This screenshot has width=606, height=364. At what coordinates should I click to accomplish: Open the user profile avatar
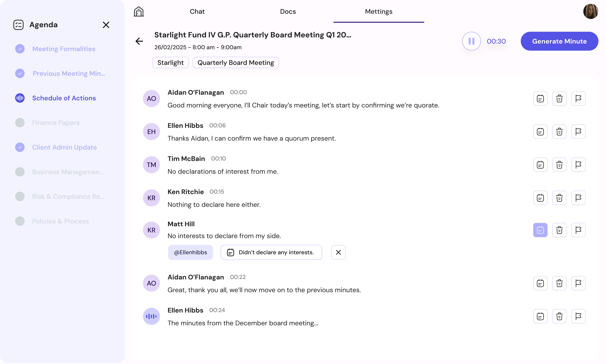coord(590,11)
